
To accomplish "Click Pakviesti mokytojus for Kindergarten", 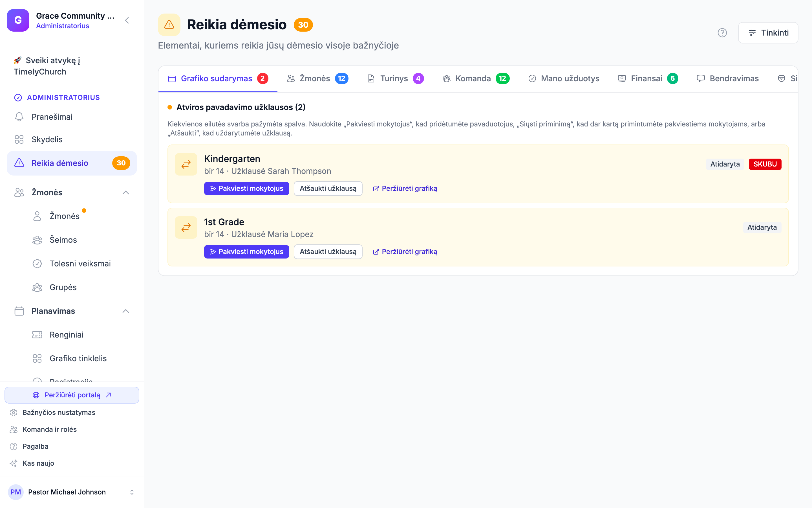I will [x=247, y=189].
